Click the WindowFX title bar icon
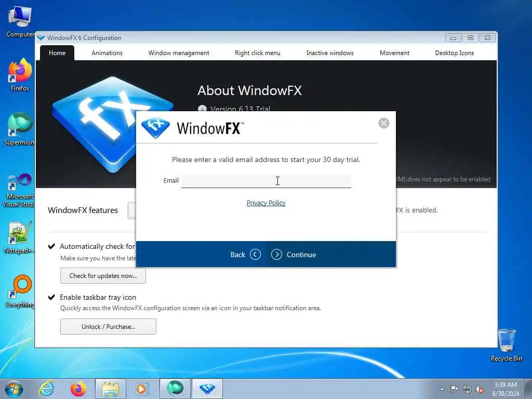 point(41,37)
